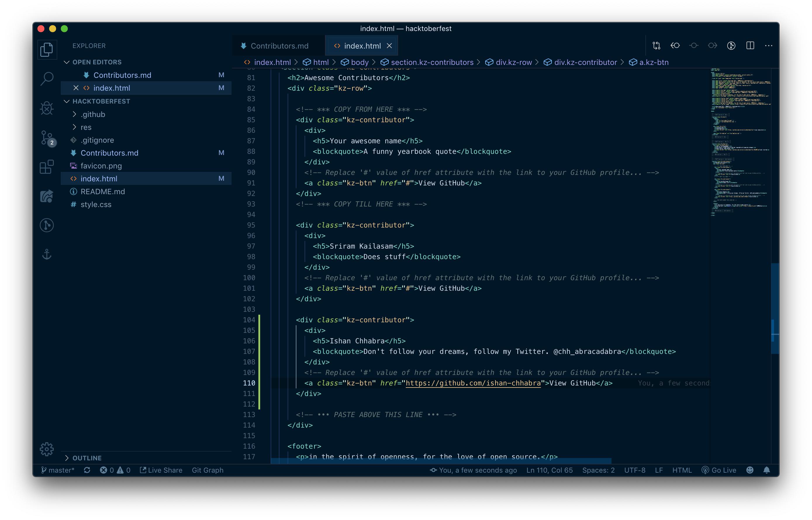Click the split editor right icon
812x520 pixels.
pyautogui.click(x=750, y=46)
